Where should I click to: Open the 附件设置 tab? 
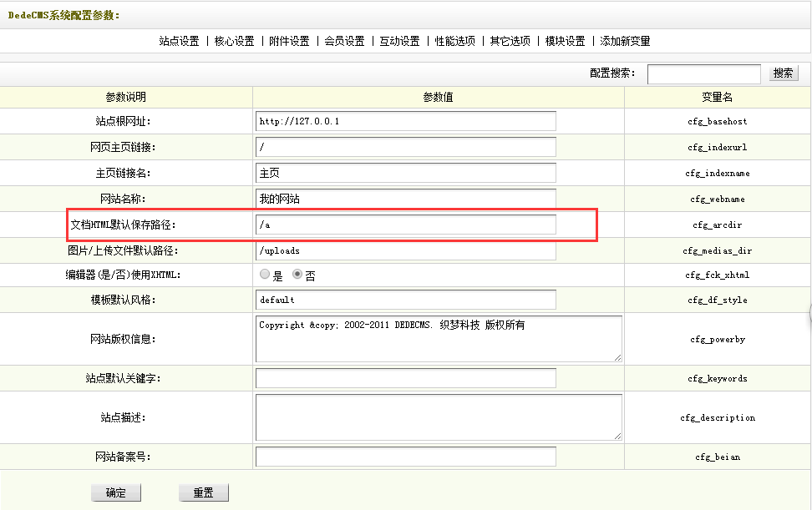point(289,41)
